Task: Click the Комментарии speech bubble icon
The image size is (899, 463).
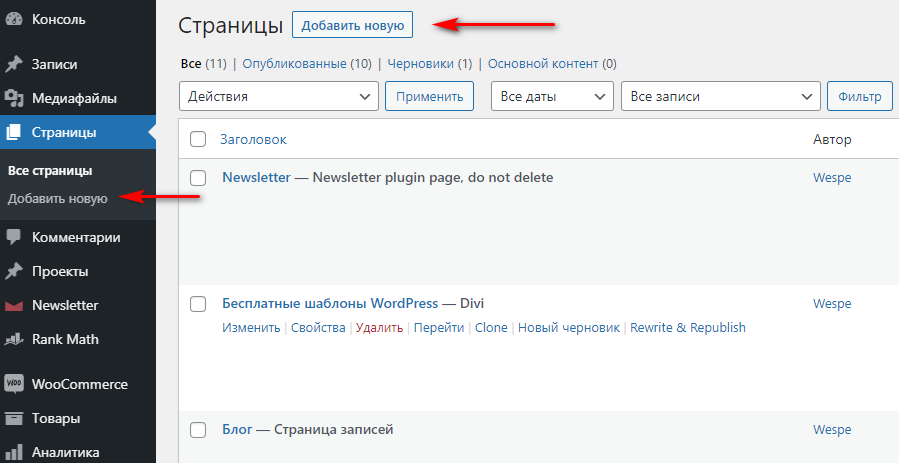Action: [13, 237]
